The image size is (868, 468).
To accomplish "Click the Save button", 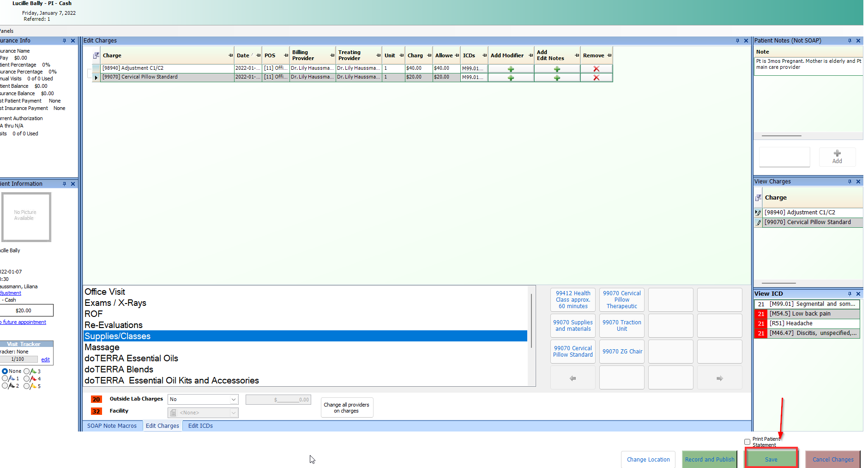I will pos(771,459).
